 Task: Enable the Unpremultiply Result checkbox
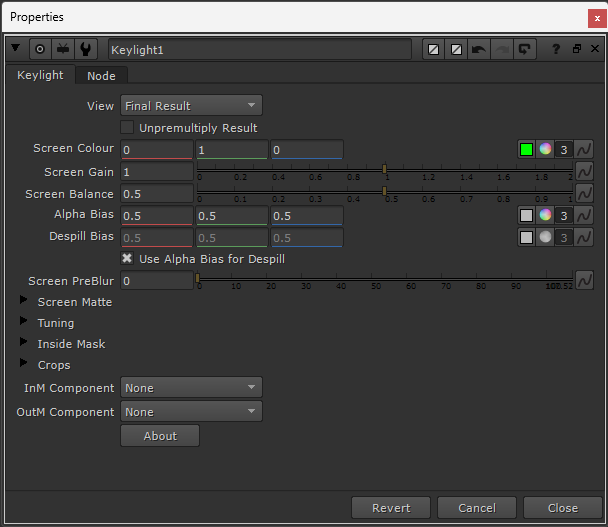(127, 127)
